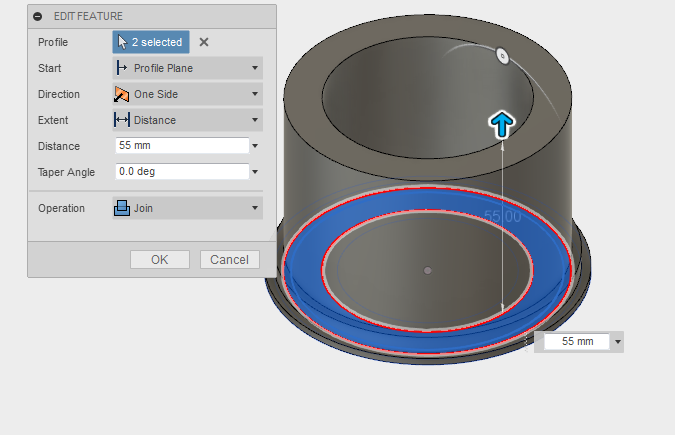
Task: Click the floating 55 mm input in viewport
Action: 577,342
